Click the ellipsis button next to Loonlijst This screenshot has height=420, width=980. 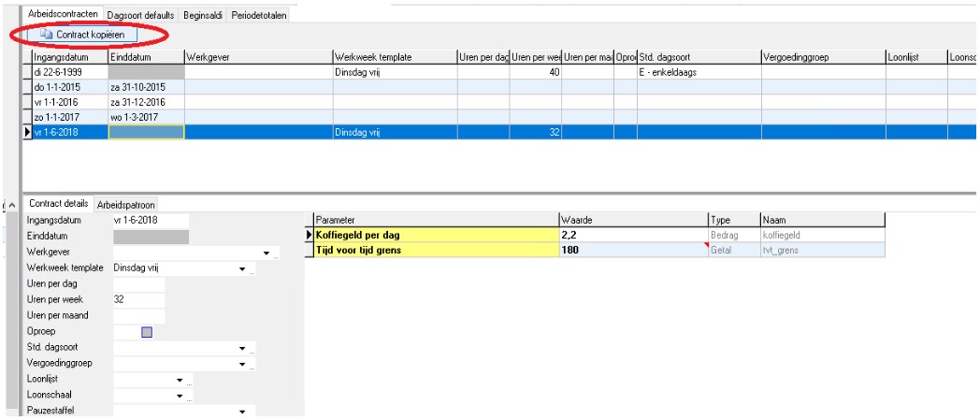coord(190,382)
